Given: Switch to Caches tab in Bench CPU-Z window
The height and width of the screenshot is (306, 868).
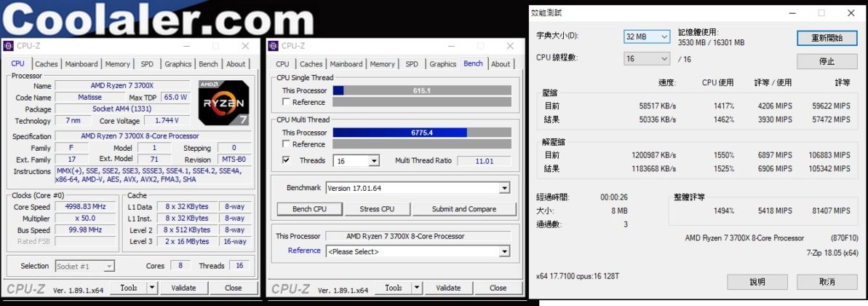Looking at the screenshot, I should (x=311, y=64).
